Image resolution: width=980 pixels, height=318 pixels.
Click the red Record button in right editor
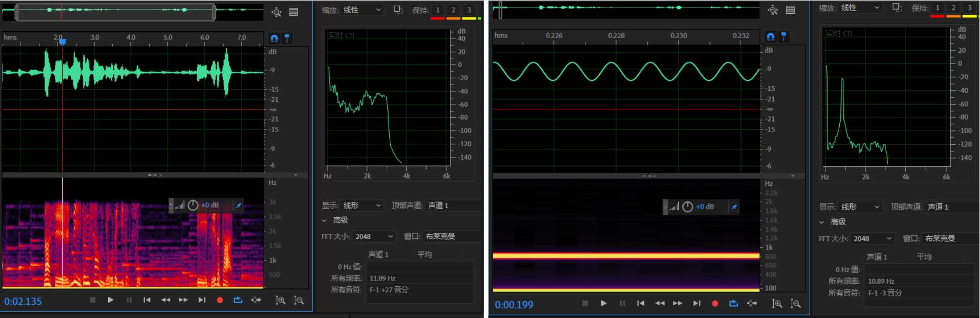[x=715, y=303]
